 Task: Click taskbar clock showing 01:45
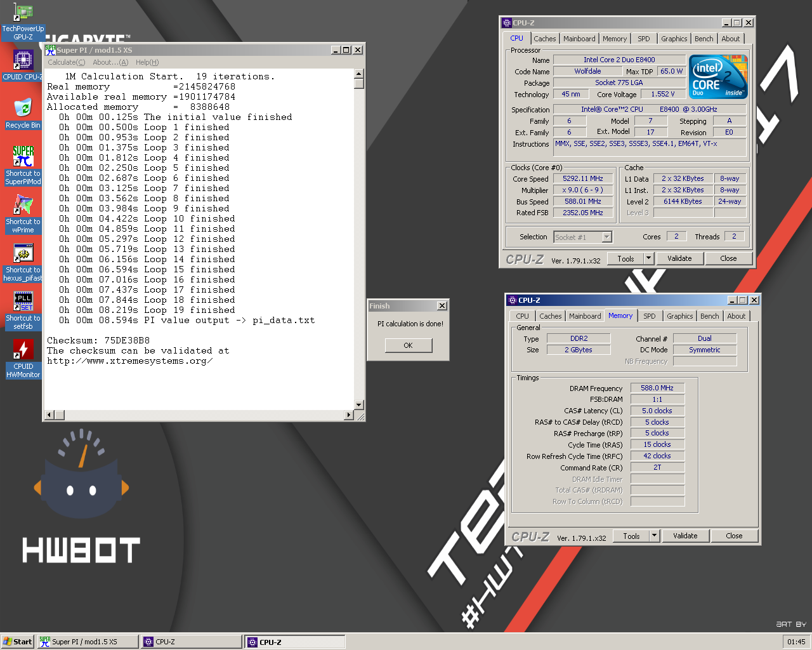tap(796, 642)
